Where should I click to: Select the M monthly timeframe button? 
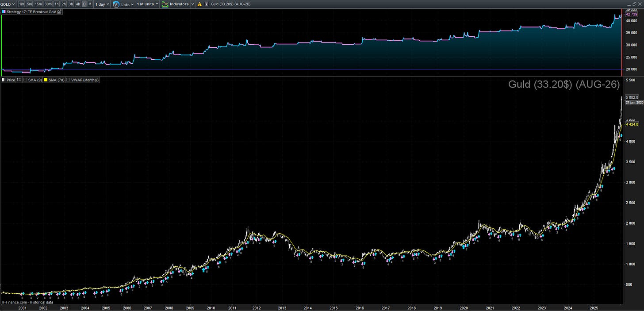(90, 4)
